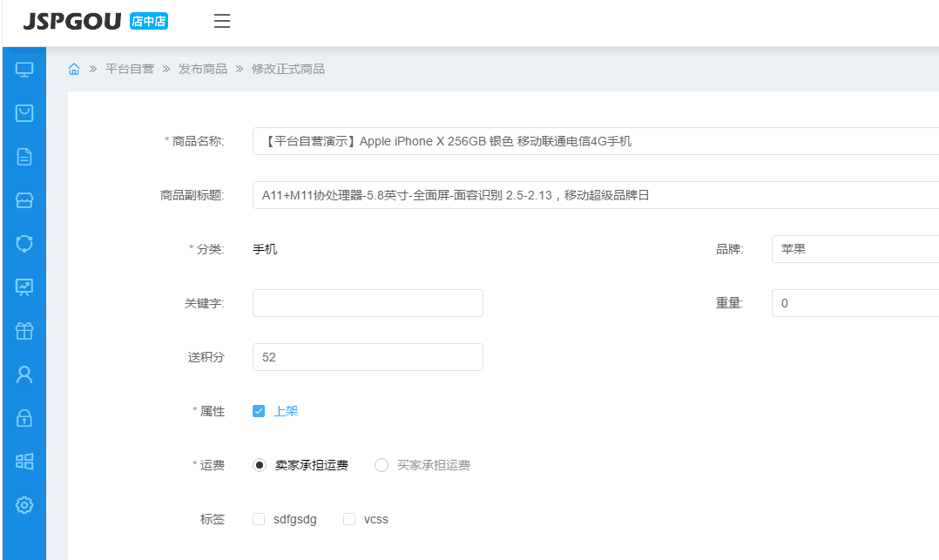This screenshot has height=560, width=939.
Task: Focus the empty 关键字 input field
Action: (x=368, y=303)
